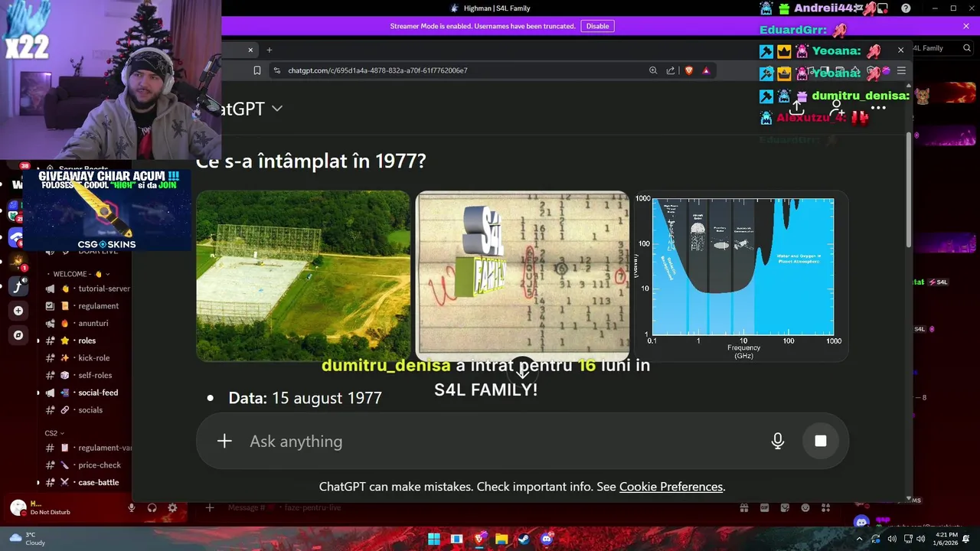Launch Steam from the taskbar

click(524, 539)
